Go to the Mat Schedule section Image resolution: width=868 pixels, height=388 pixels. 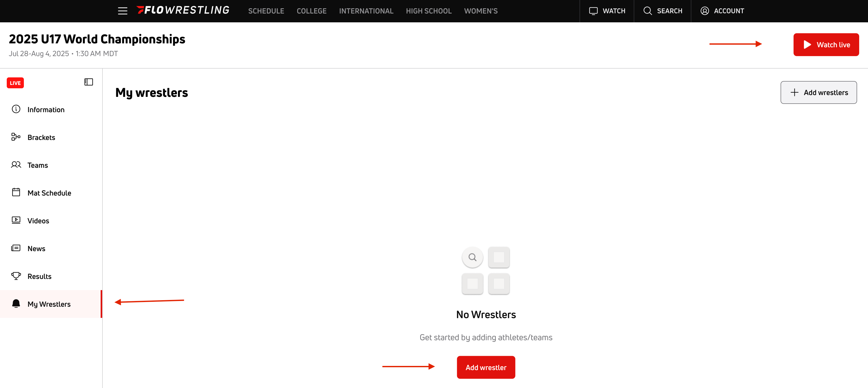(x=51, y=193)
